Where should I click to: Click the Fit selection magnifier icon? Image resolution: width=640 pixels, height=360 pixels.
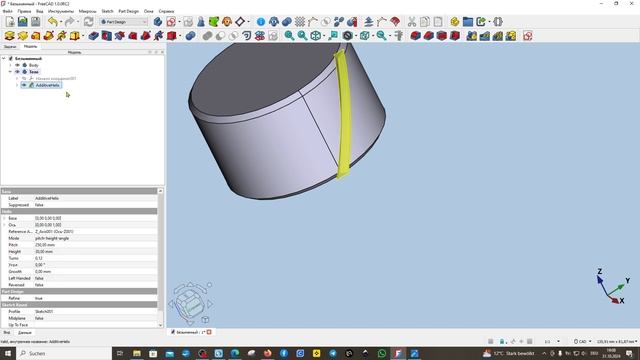point(302,36)
